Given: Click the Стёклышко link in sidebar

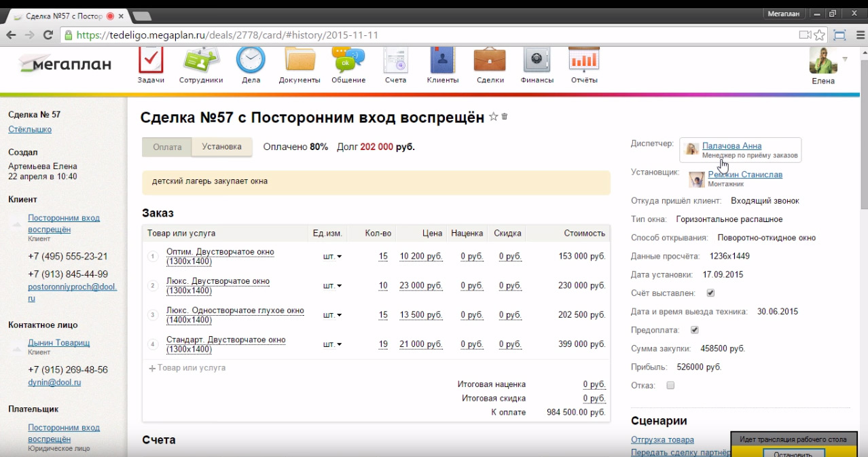Looking at the screenshot, I should (x=30, y=130).
